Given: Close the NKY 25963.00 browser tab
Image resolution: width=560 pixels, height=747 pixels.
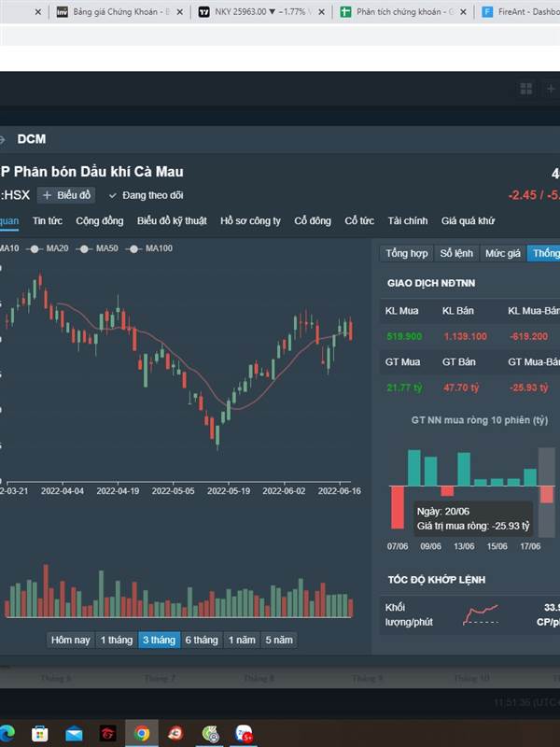Looking at the screenshot, I should coord(321,12).
